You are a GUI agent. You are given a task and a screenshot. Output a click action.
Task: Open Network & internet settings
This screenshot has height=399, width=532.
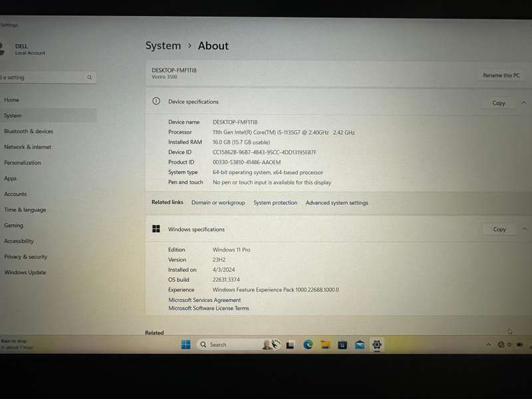[x=27, y=147]
